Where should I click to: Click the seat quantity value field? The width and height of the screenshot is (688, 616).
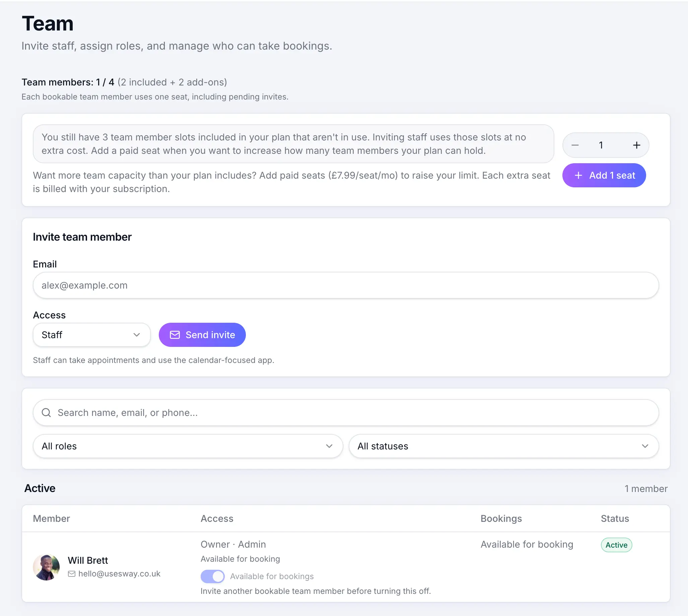tap(601, 145)
